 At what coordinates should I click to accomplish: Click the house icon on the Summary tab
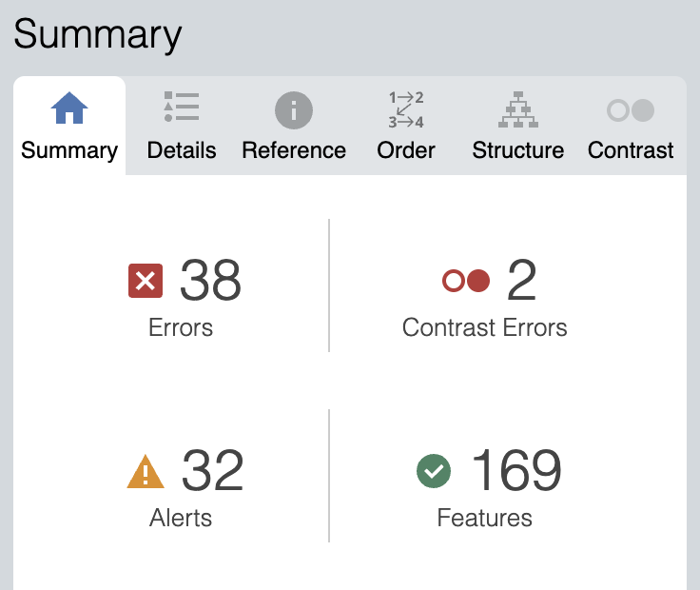[x=69, y=109]
